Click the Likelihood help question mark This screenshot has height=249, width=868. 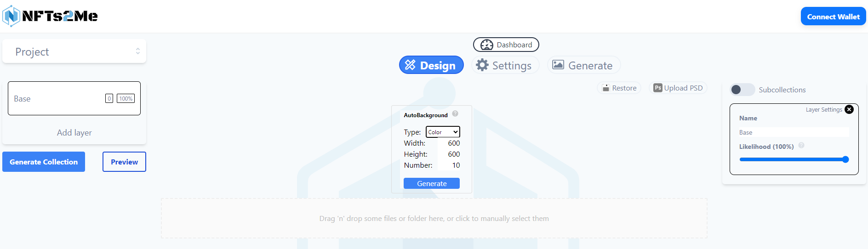[801, 145]
